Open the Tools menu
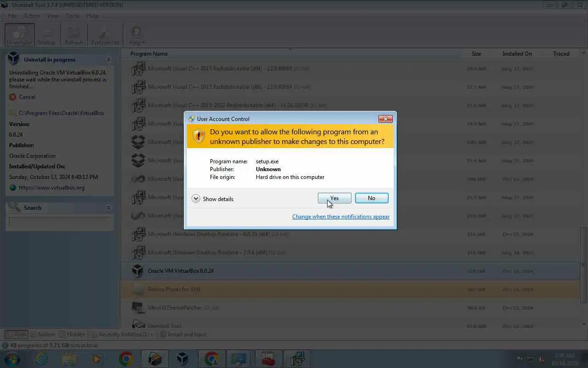This screenshot has width=588, height=368. pos(73,16)
